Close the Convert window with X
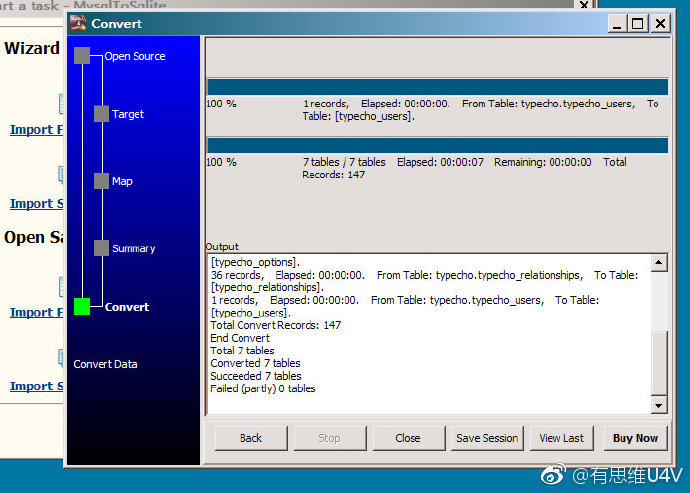Screen dimensions: 690x493 coord(660,23)
